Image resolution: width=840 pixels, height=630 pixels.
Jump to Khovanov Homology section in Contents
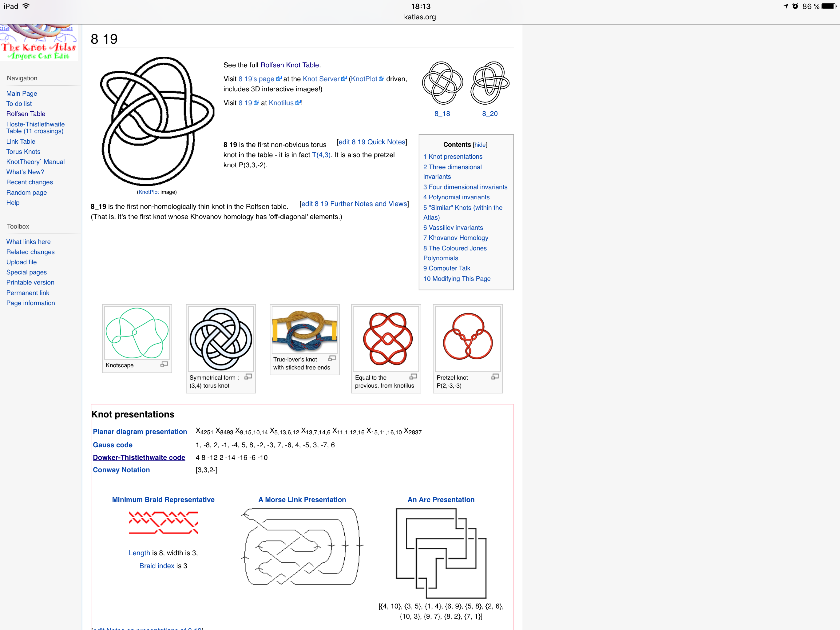click(x=455, y=237)
